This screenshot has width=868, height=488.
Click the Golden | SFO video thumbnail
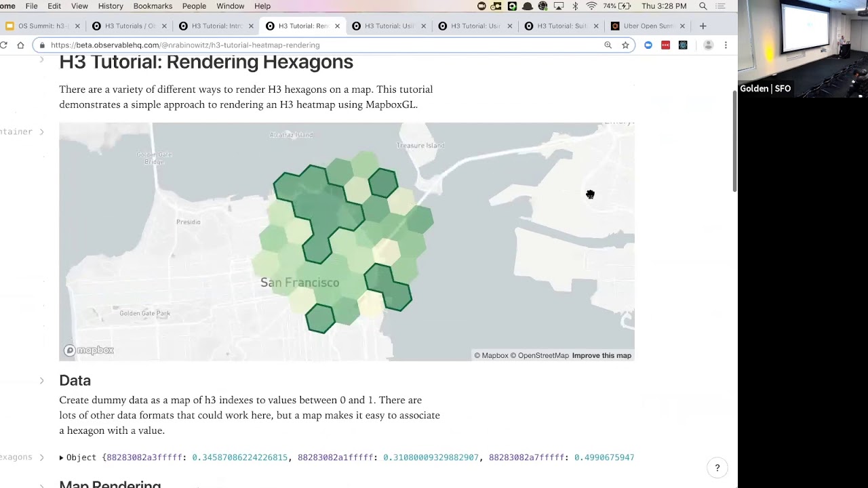click(x=803, y=49)
